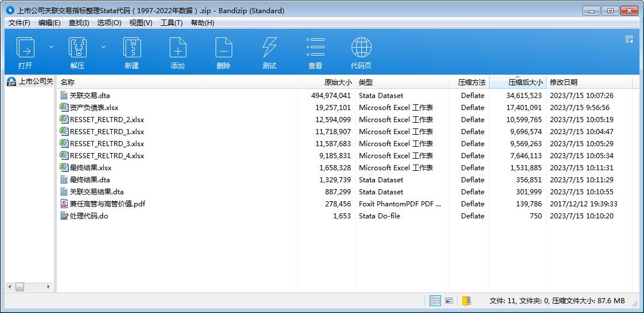Select the do-file icon of 处理代码.do

(x=64, y=216)
